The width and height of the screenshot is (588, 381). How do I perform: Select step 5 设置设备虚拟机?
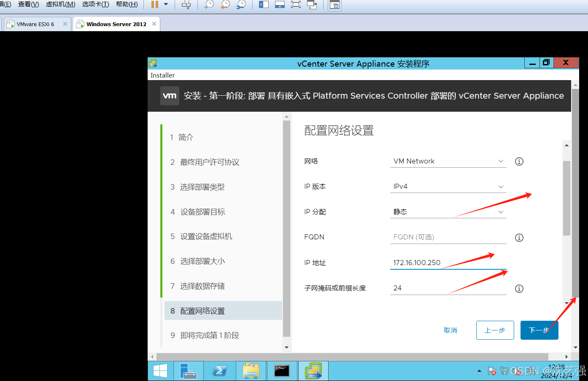click(x=223, y=236)
